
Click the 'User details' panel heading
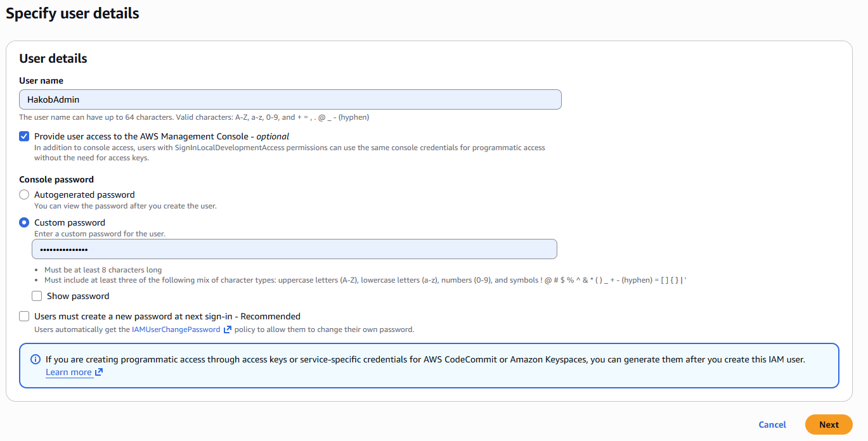[x=53, y=58]
